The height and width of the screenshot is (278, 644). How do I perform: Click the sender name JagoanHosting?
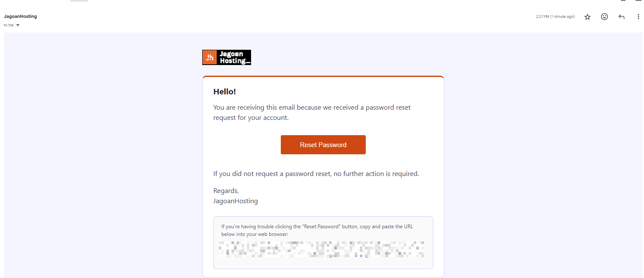point(20,16)
